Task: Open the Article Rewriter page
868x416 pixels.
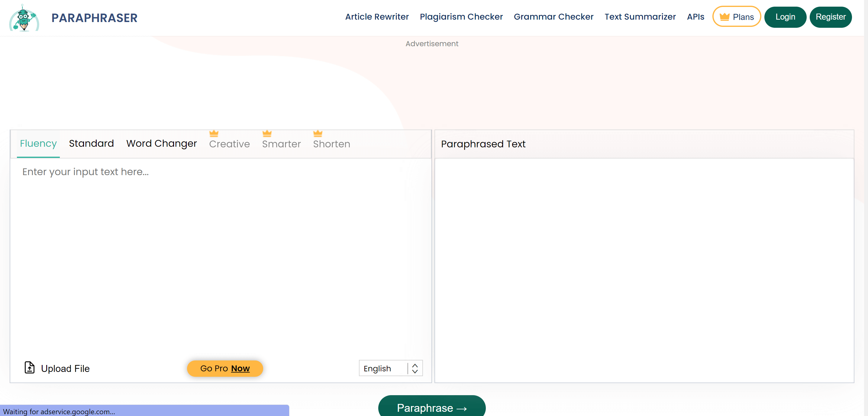Action: 377,17
